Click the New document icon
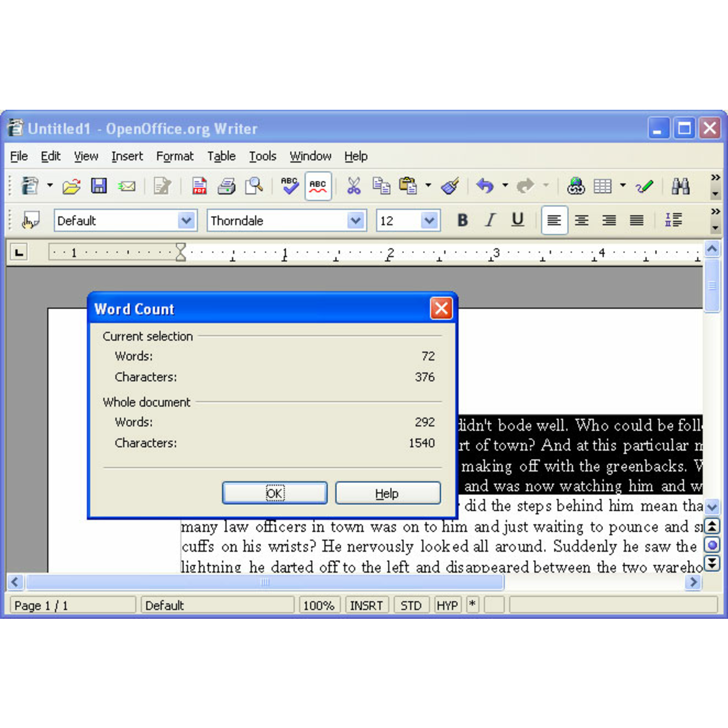 [x=30, y=186]
